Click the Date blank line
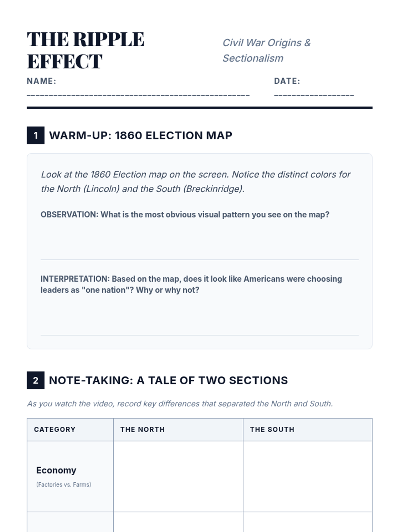 [314, 95]
